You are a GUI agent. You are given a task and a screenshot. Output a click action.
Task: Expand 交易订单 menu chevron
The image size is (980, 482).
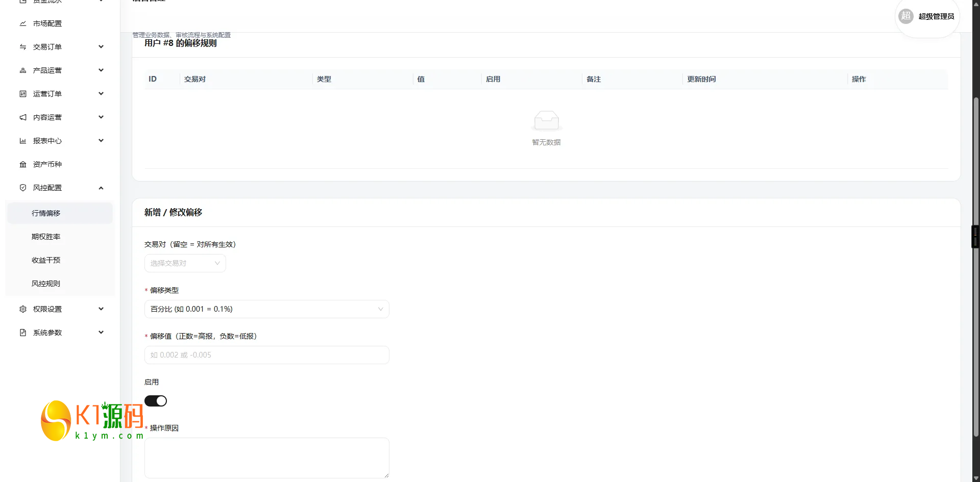pyautogui.click(x=101, y=47)
